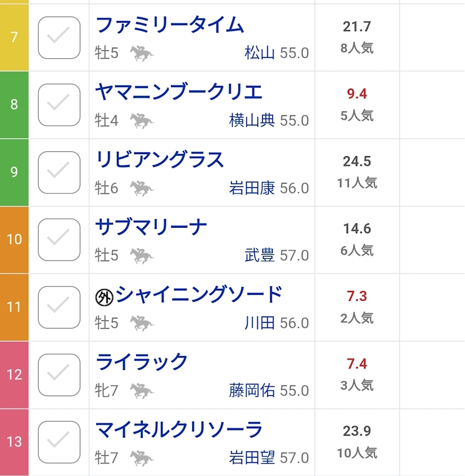Click the horse icon under マイネルクリソーラ

click(x=142, y=458)
